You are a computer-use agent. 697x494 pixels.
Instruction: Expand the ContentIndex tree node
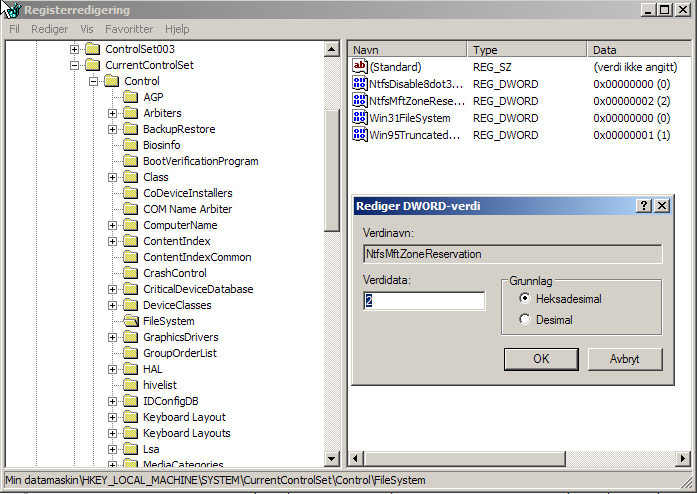112,241
